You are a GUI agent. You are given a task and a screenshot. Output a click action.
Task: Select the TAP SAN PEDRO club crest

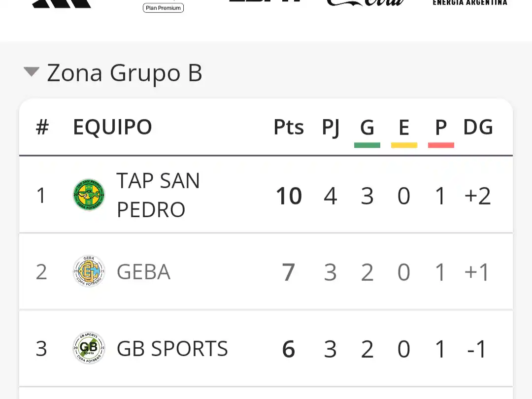(x=89, y=195)
